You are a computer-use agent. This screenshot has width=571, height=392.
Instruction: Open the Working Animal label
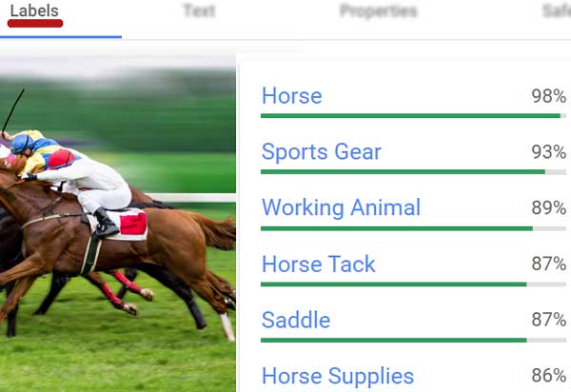(x=341, y=207)
